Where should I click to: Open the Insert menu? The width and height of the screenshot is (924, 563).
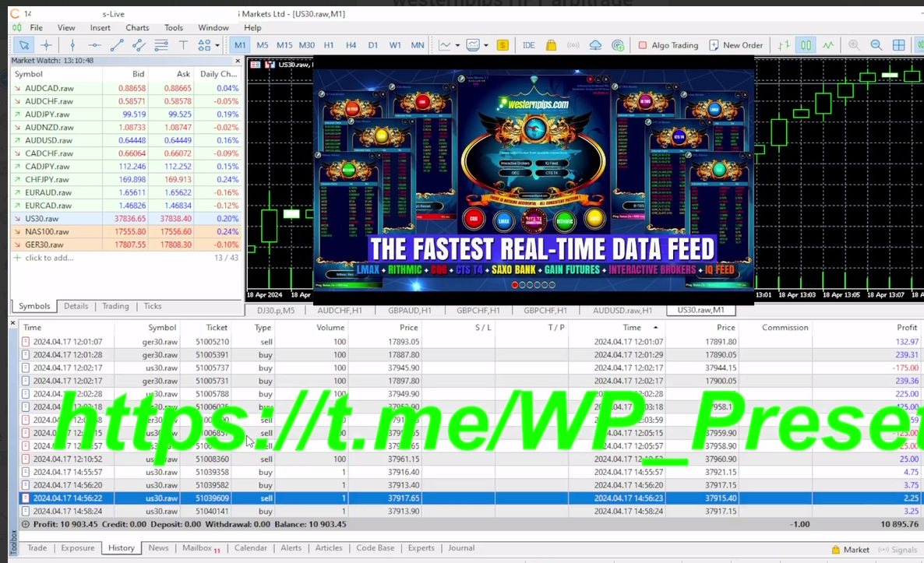click(101, 28)
